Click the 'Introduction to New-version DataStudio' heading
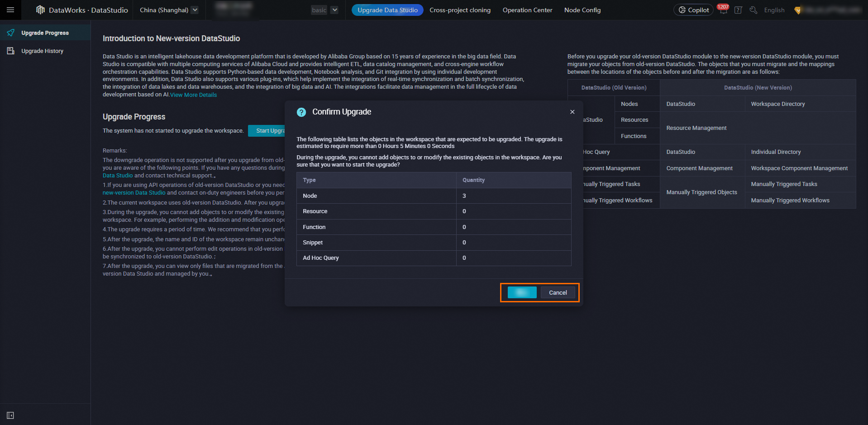Viewport: 868px width, 425px height. (x=171, y=38)
